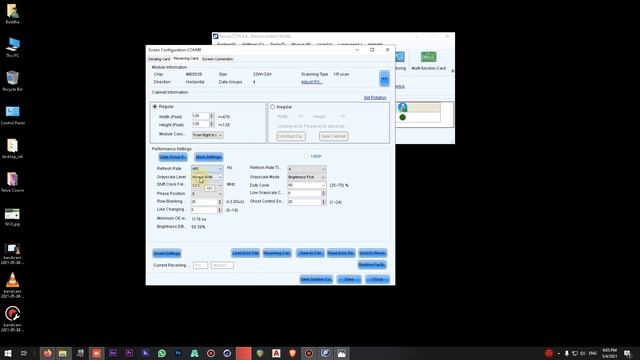The height and width of the screenshot is (360, 640).
Task: Click Save System Configuration button
Action: point(316,280)
